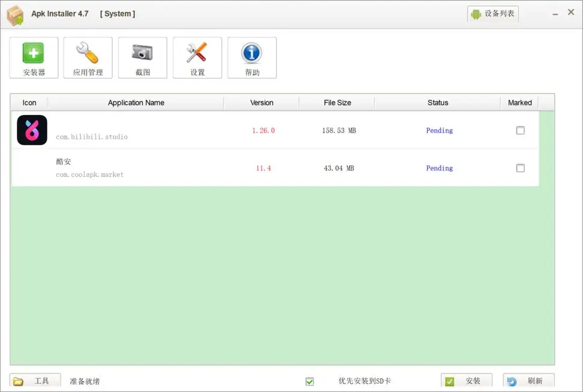Screen dimensions: 583x392
Task: Click the Icon column header
Action: (29, 102)
